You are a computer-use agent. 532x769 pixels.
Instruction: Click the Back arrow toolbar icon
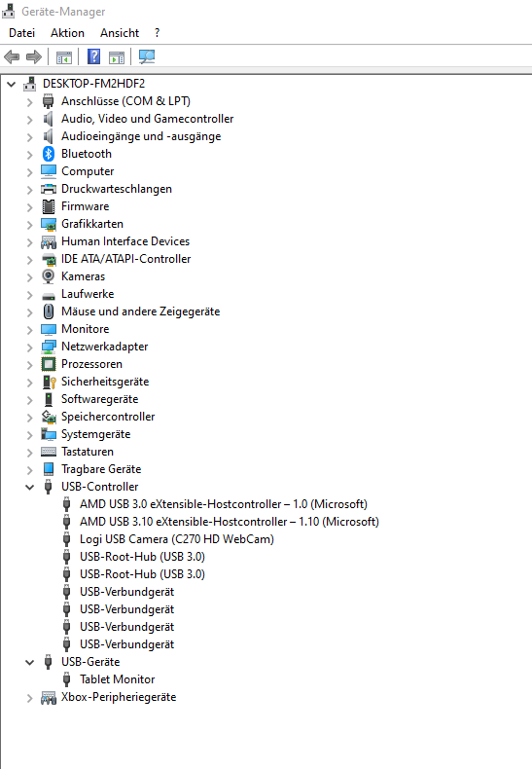click(x=12, y=56)
